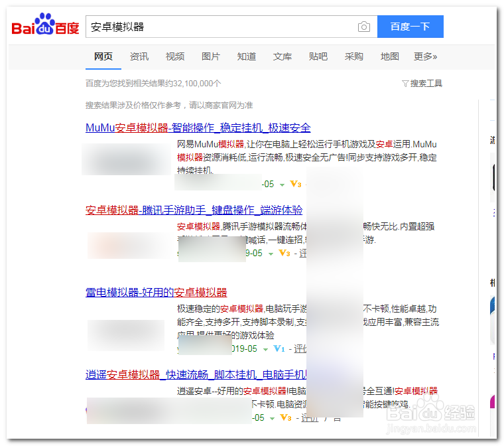This screenshot has height=446, width=504.
Task: Open 搜索工具 filter options
Action: coord(422,84)
